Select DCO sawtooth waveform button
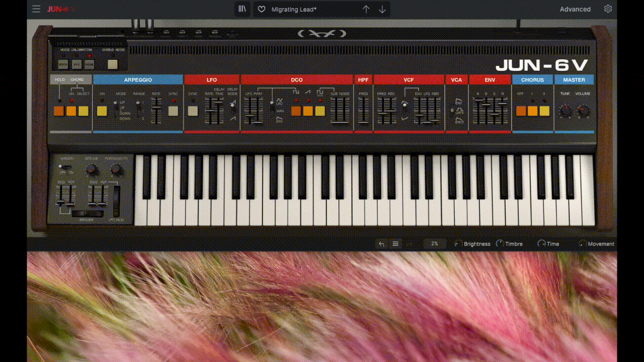Screen dimensions: 644x362 pyautogui.click(x=308, y=111)
